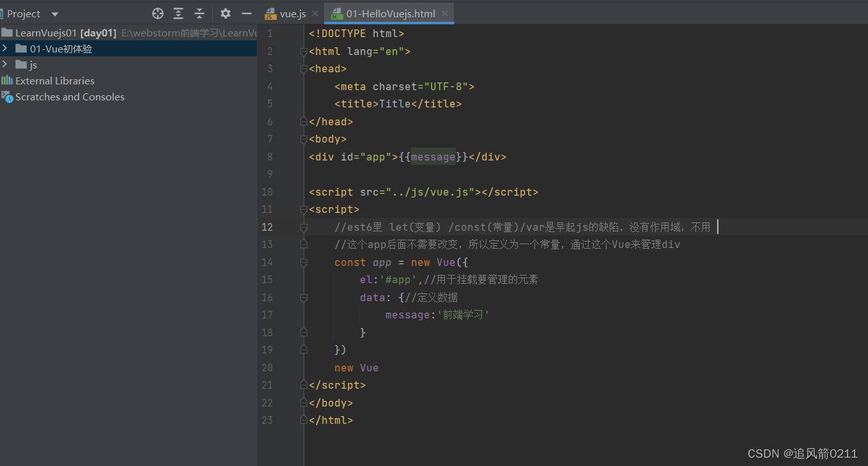Click the Collapse All icon in Project toolbar
The image size is (868, 466).
[199, 13]
